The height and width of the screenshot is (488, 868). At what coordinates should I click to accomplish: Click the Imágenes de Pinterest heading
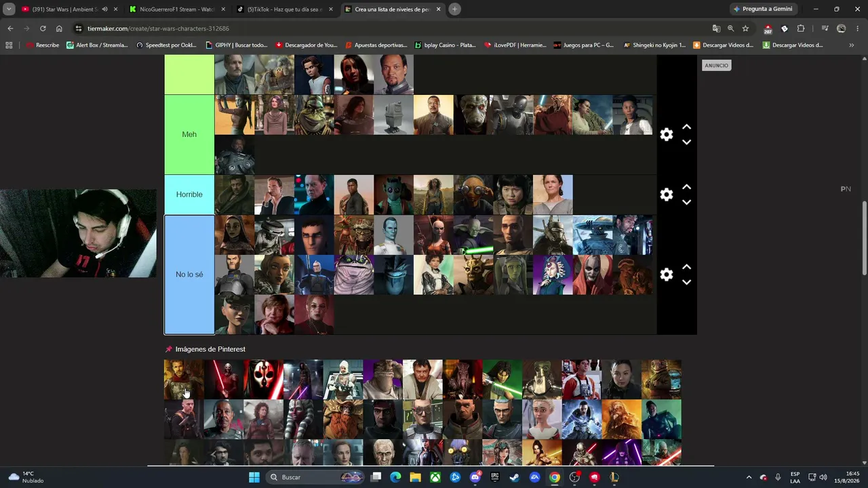pos(210,349)
